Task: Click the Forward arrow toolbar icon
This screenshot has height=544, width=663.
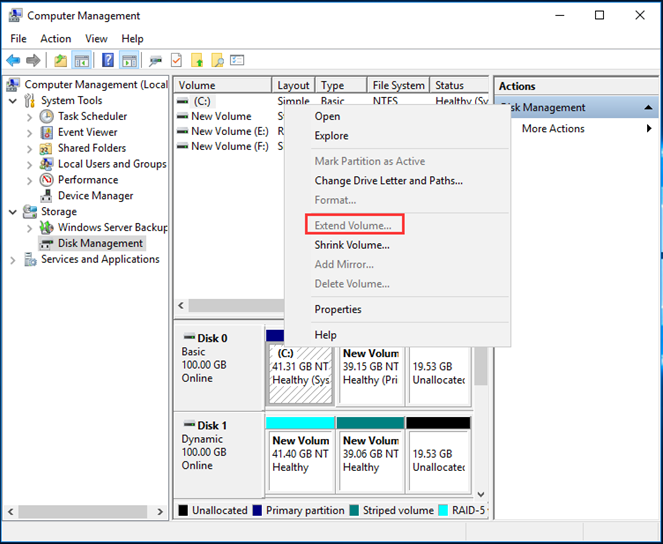Action: coord(33,60)
